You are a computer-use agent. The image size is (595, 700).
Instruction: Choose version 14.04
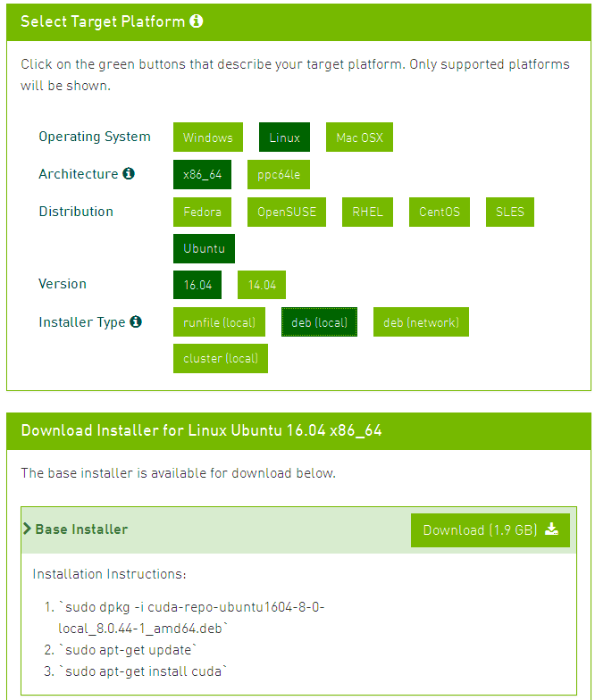pos(261,285)
